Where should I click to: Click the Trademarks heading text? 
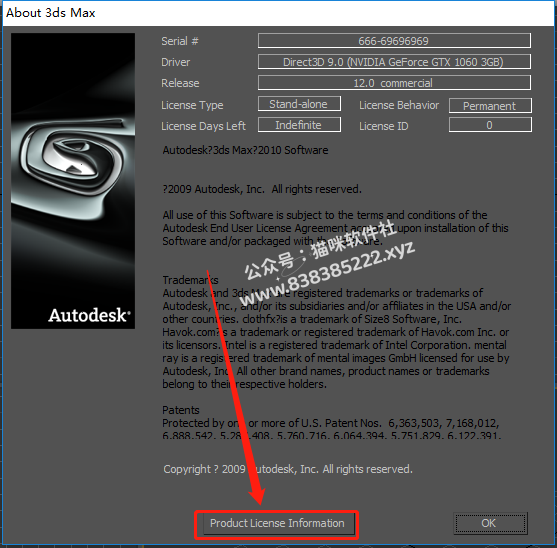(190, 280)
